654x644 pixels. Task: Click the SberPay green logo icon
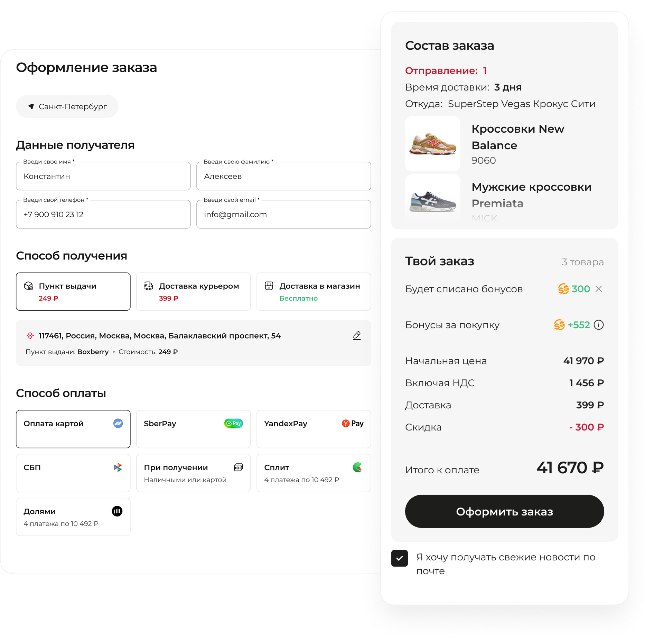(x=233, y=423)
